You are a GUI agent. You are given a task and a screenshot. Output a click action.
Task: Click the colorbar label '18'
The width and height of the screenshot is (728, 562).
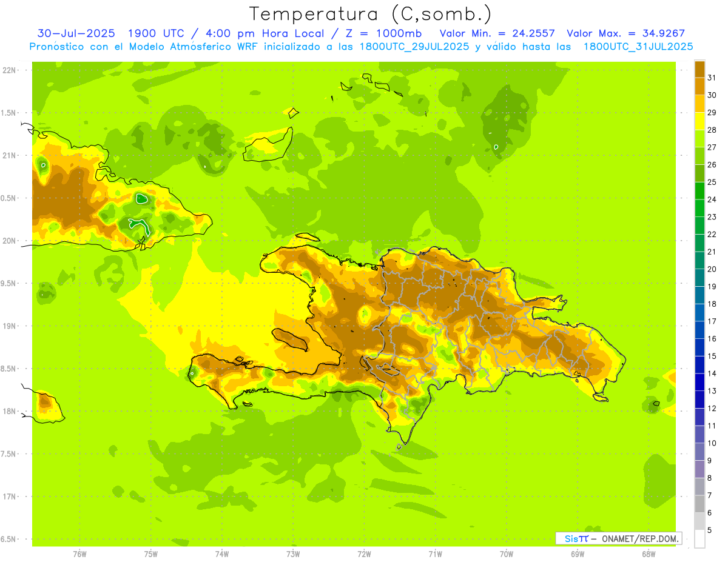pos(712,304)
